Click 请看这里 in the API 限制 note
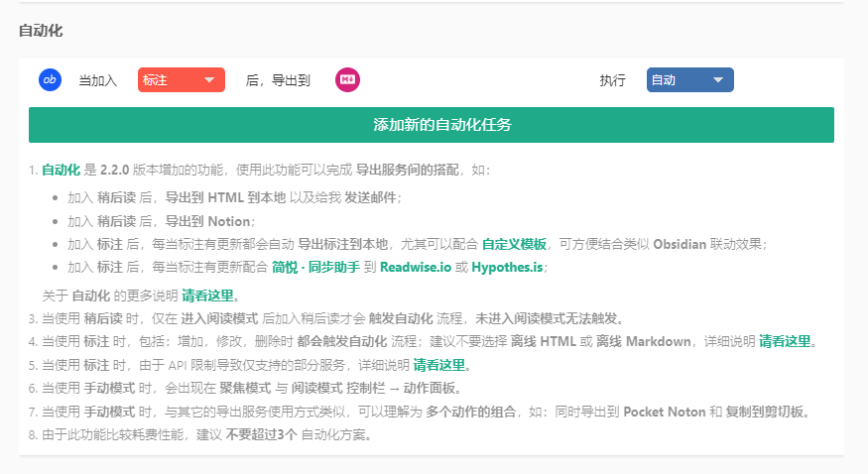The width and height of the screenshot is (868, 474). 439,365
